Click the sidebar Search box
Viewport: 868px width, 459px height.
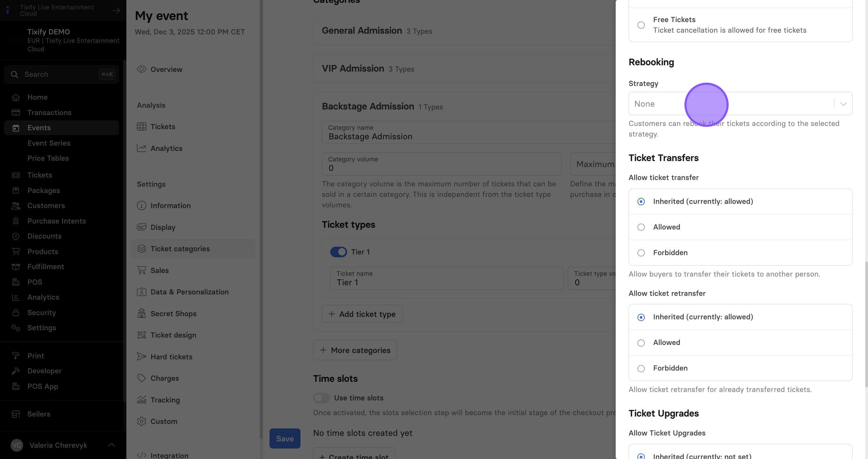point(62,74)
